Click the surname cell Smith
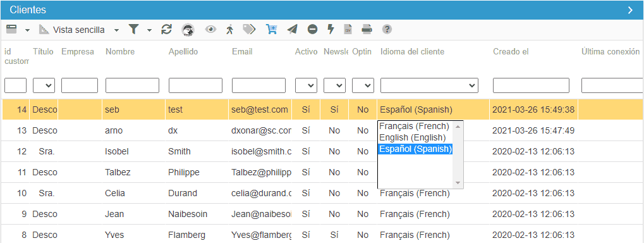 coord(197,151)
